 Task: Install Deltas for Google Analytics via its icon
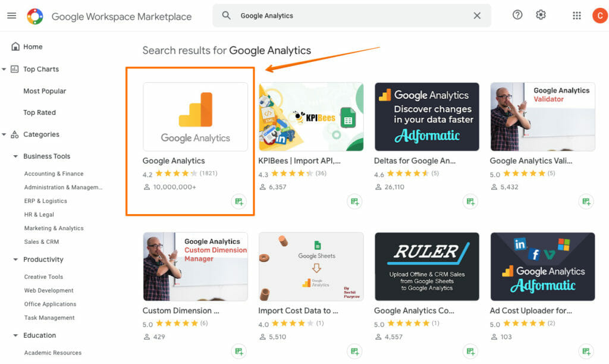tap(470, 202)
